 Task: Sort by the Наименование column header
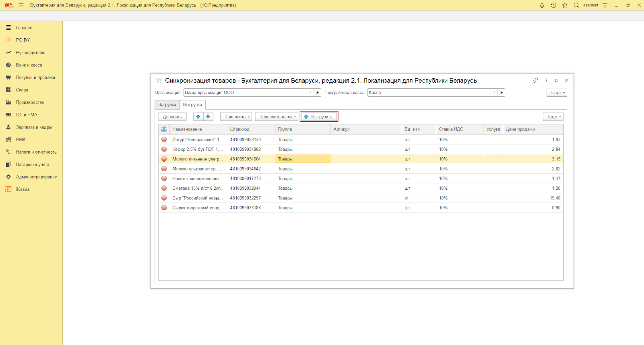(198, 129)
